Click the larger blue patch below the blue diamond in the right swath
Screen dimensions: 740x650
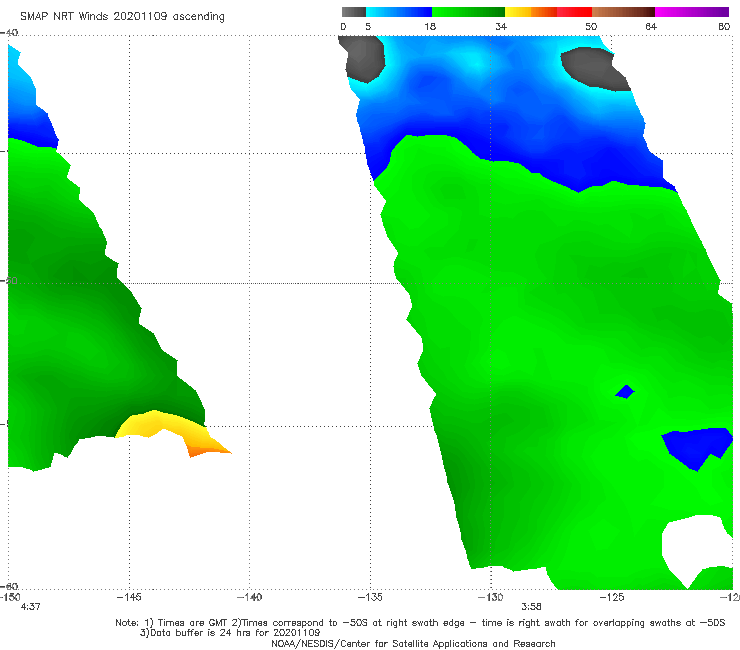(x=697, y=448)
